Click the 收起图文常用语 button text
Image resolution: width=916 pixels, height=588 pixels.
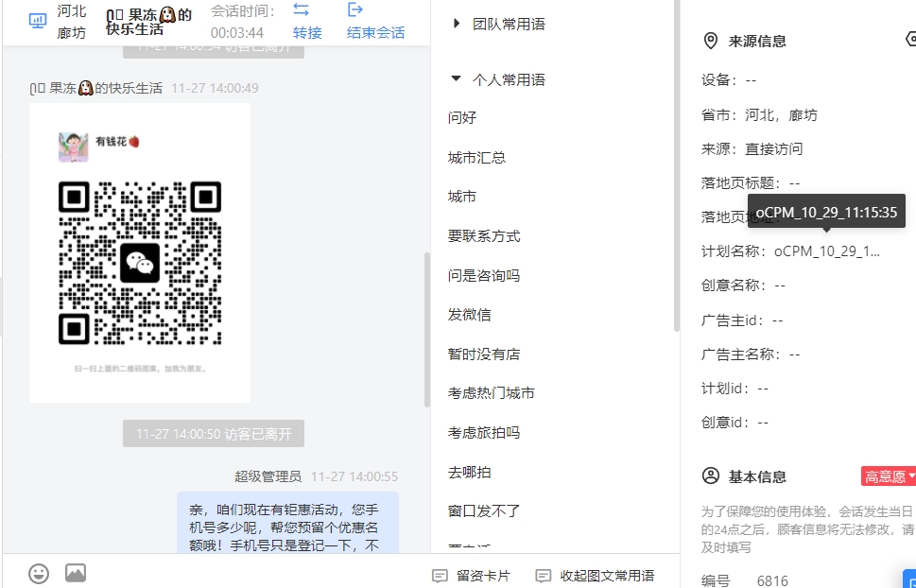click(x=607, y=576)
